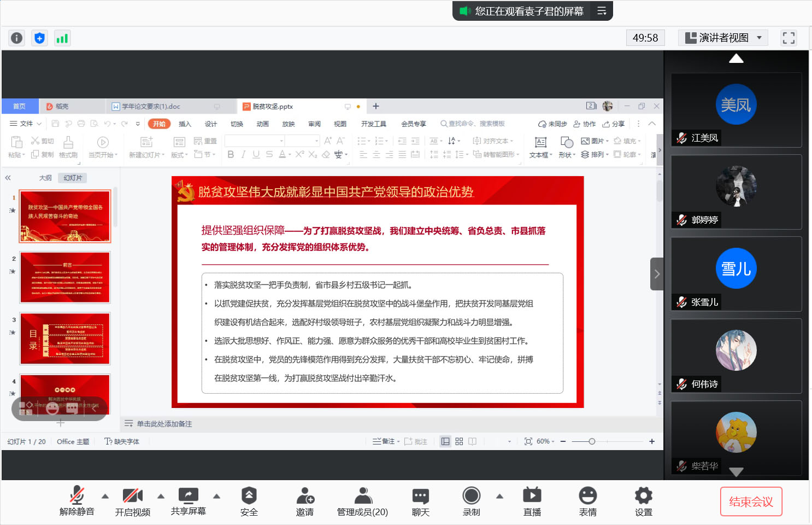Turn on camera with 开启视频
The image size is (812, 525).
click(x=132, y=501)
